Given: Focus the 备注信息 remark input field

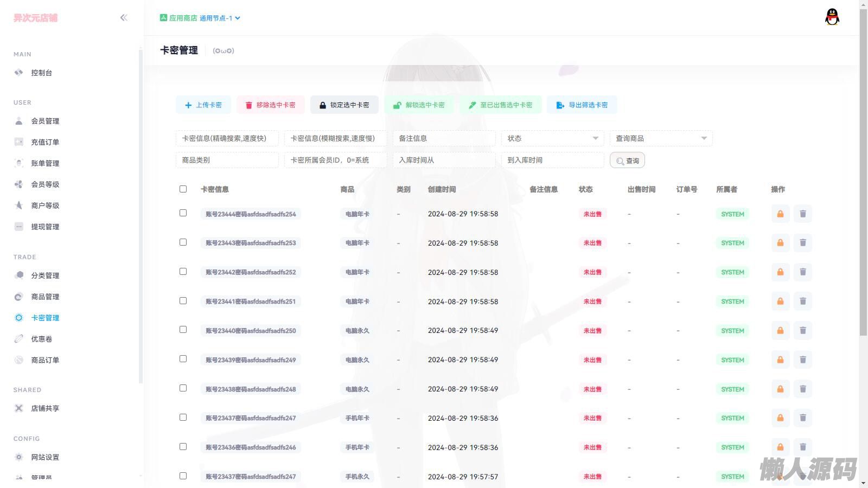Looking at the screenshot, I should (x=444, y=139).
